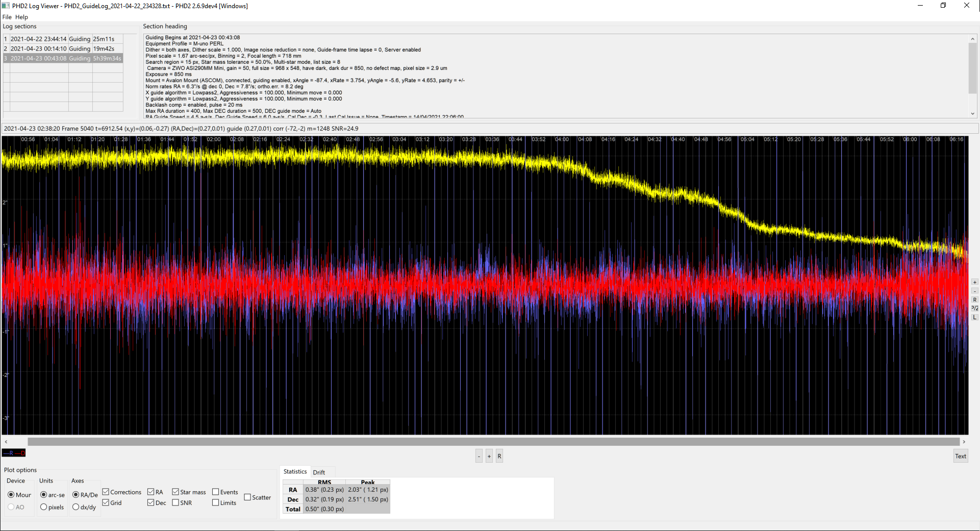Choose pixels units
The width and height of the screenshot is (980, 531).
52,507
